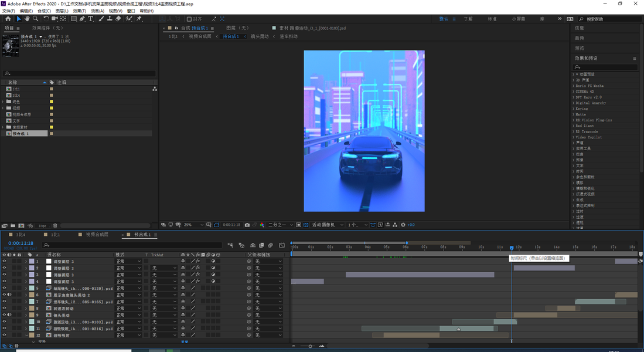Open the 文件(F) menu
The width and height of the screenshot is (644, 352).
click(9, 11)
